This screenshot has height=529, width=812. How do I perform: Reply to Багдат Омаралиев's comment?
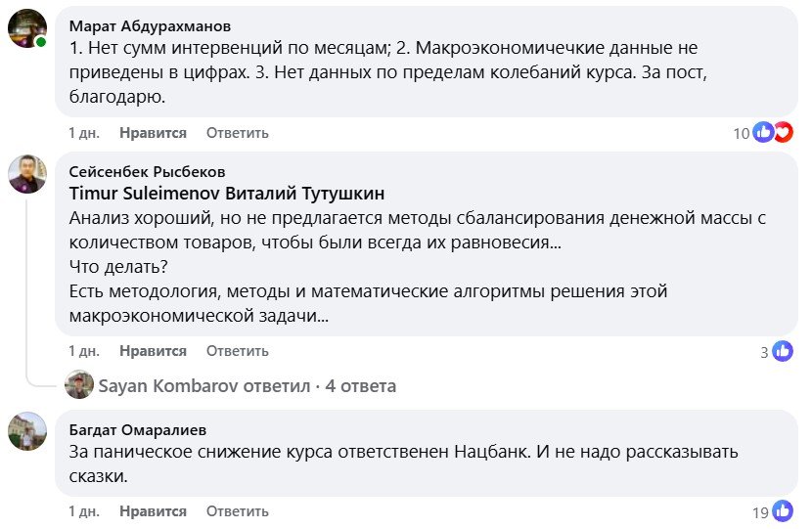[x=237, y=511]
